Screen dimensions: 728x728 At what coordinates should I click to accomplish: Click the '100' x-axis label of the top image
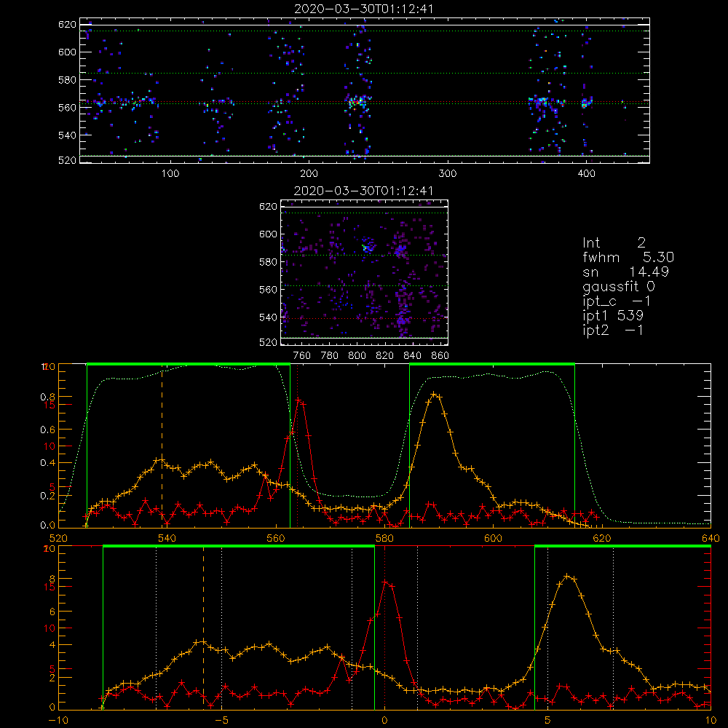pyautogui.click(x=170, y=174)
